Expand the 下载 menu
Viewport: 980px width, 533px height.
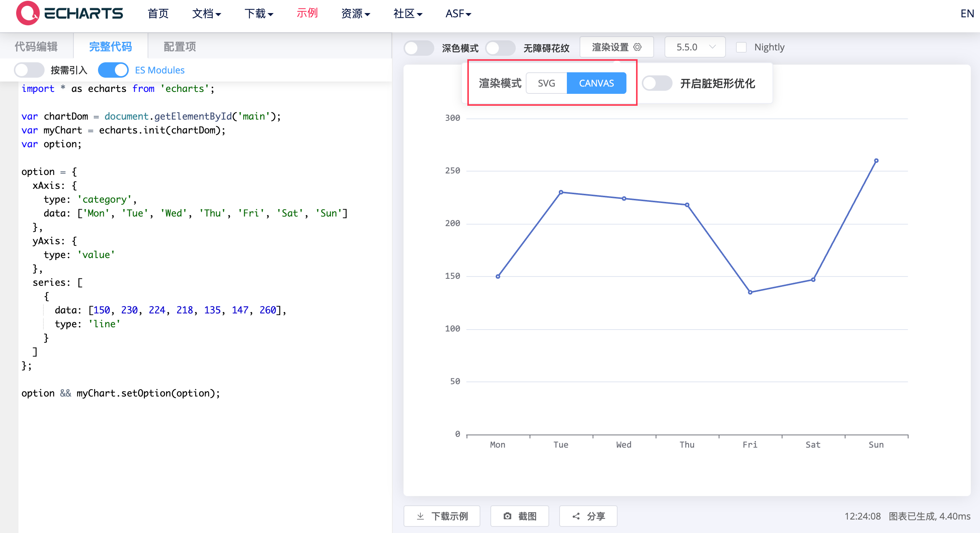click(x=259, y=14)
